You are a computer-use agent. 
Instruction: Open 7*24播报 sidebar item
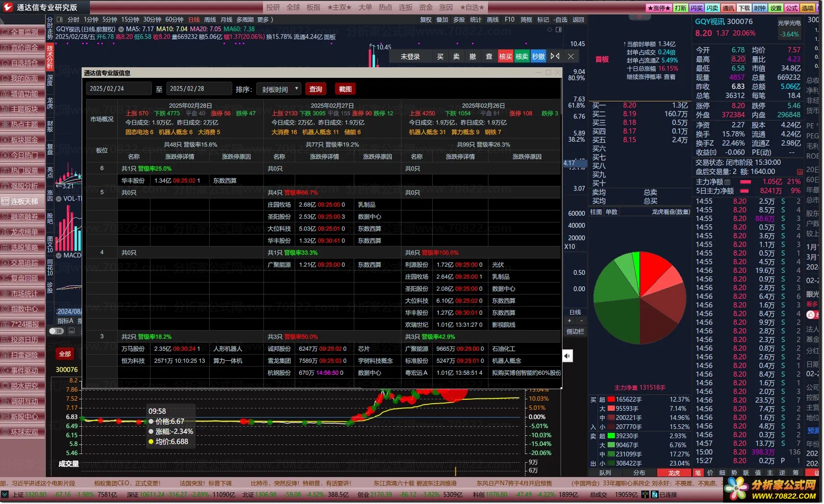23,324
